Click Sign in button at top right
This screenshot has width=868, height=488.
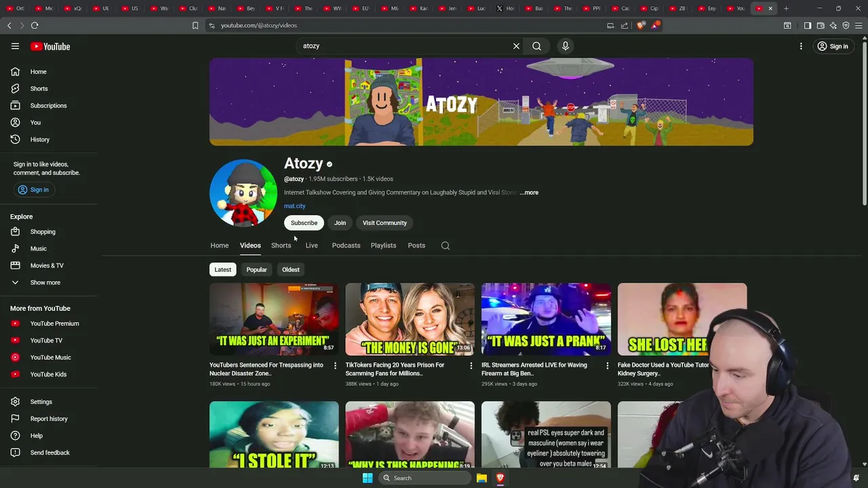click(833, 46)
